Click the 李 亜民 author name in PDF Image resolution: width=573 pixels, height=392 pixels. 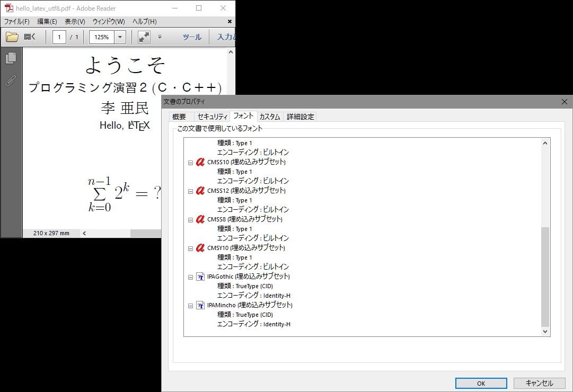click(x=125, y=108)
